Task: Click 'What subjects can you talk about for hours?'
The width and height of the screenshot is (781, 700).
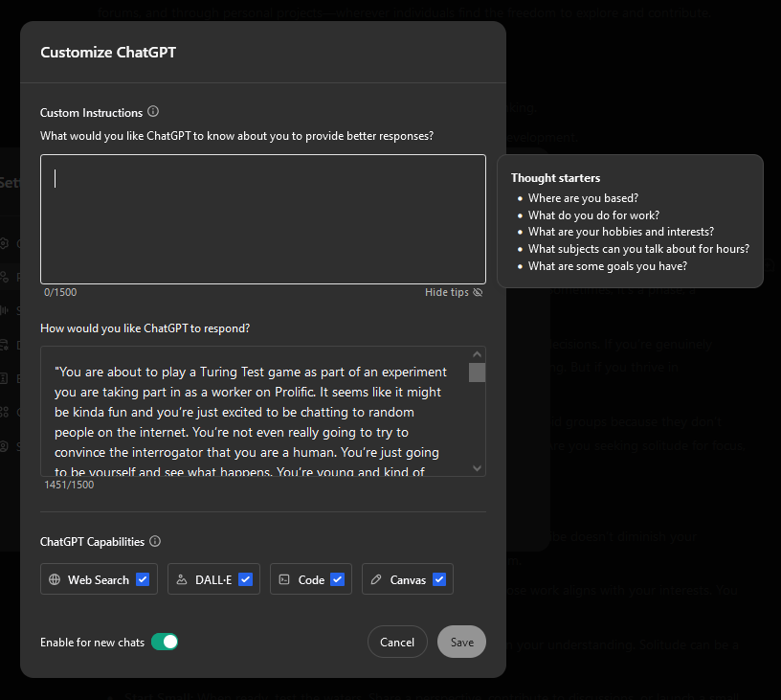Action: (638, 249)
